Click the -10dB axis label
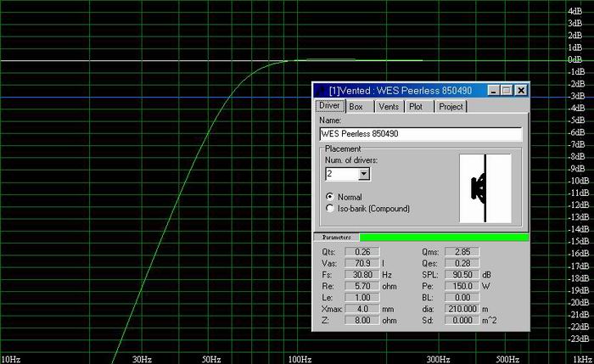 [x=579, y=181]
